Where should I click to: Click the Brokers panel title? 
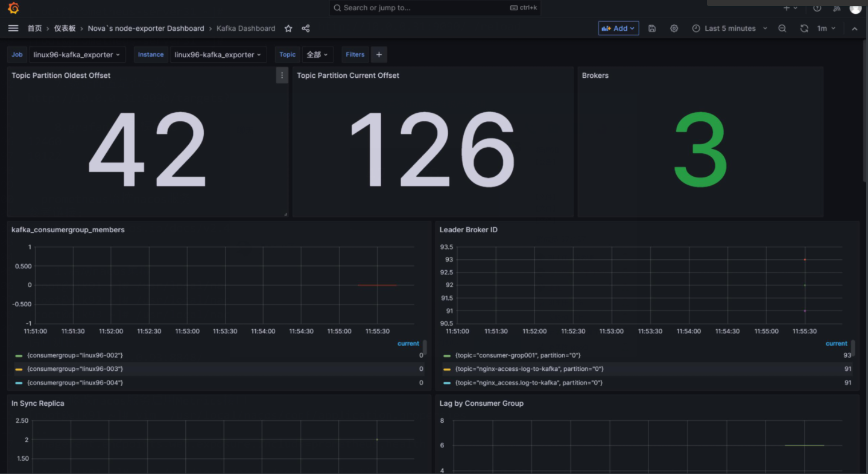coord(595,75)
